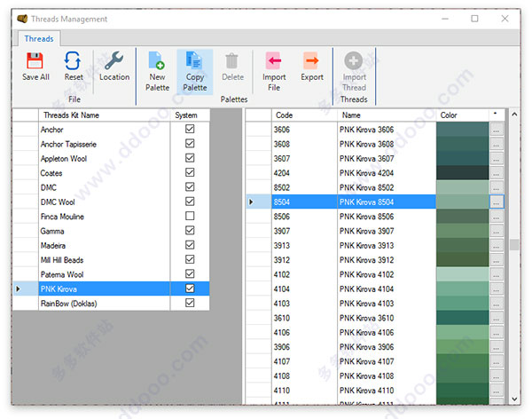Select name cell PNK Kirova 3912
This screenshot has width=532, height=419.
click(387, 260)
